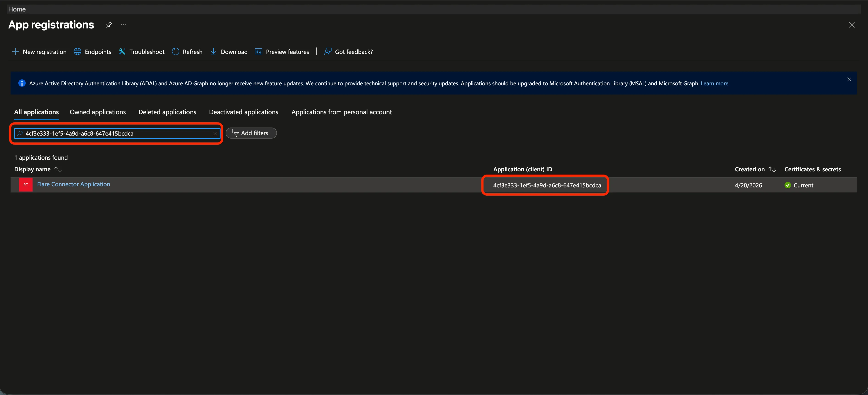Screen dimensions: 868x395
Task: Click the 4/20/2026 created date
Action: 748,185
